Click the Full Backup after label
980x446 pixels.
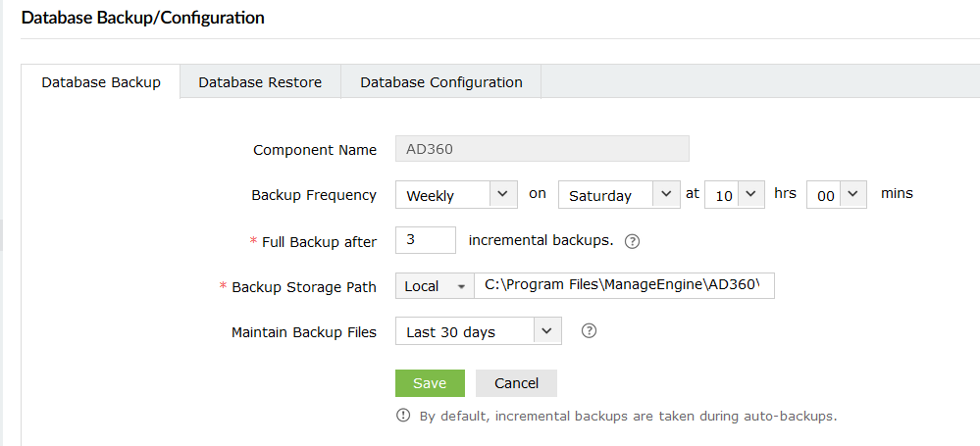(319, 242)
